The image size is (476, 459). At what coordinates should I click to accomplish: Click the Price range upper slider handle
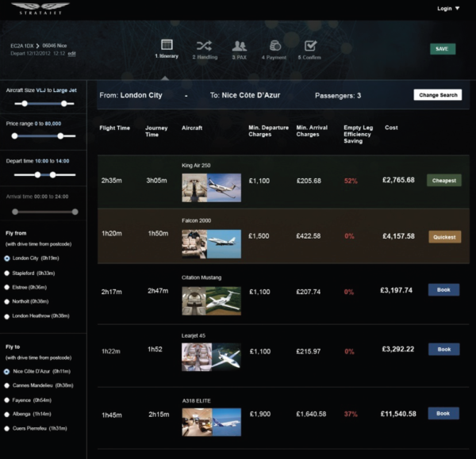(60, 136)
